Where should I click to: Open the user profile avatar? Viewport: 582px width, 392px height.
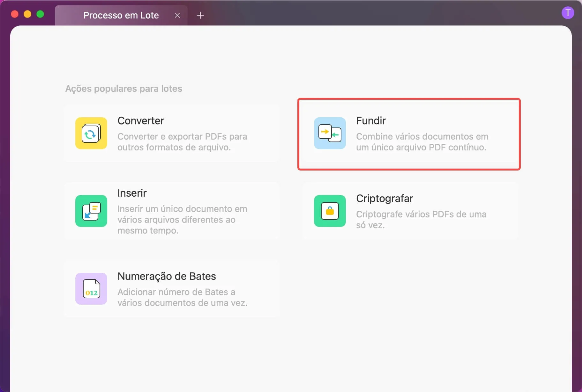[568, 13]
